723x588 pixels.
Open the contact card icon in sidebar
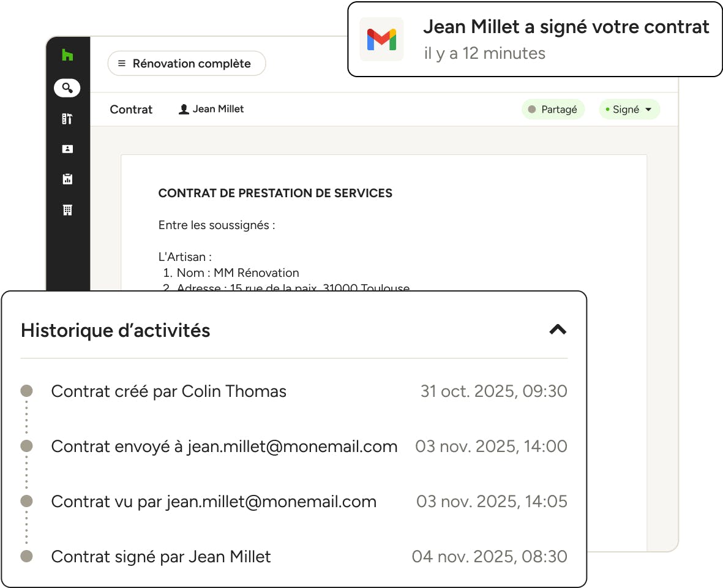[67, 149]
